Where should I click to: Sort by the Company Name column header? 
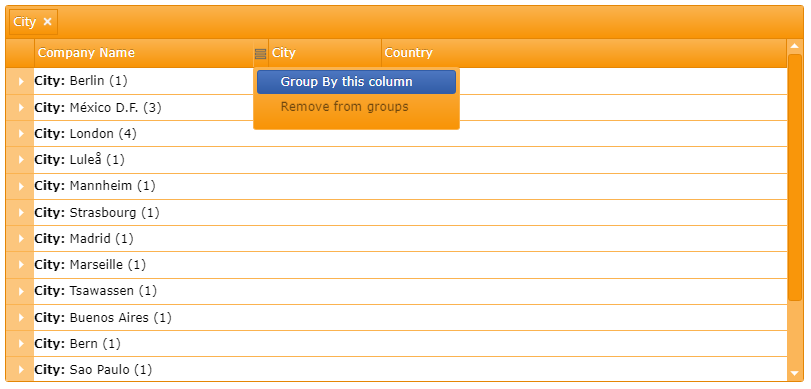[x=144, y=53]
